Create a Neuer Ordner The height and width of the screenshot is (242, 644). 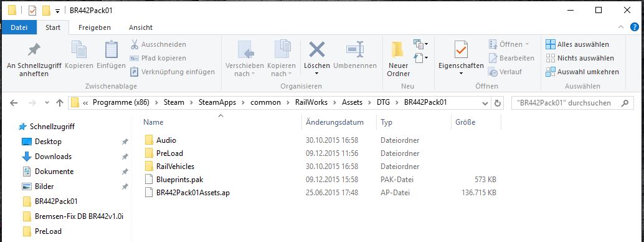pyautogui.click(x=398, y=59)
